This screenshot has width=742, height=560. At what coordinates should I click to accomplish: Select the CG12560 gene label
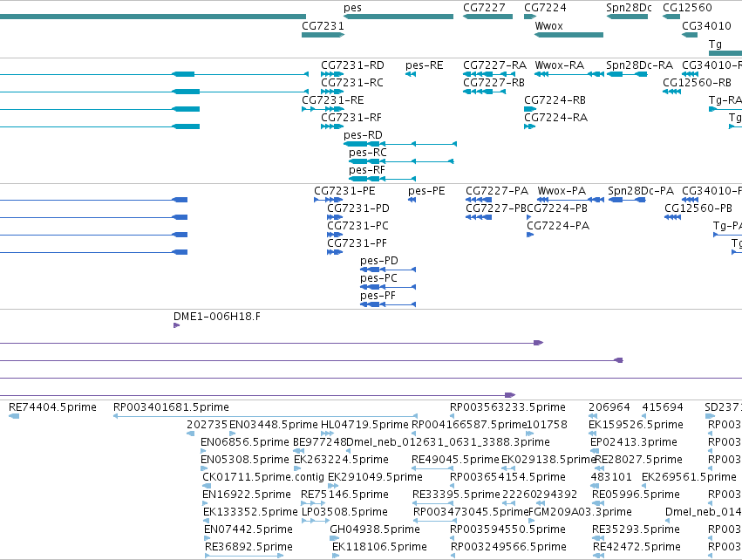(687, 8)
